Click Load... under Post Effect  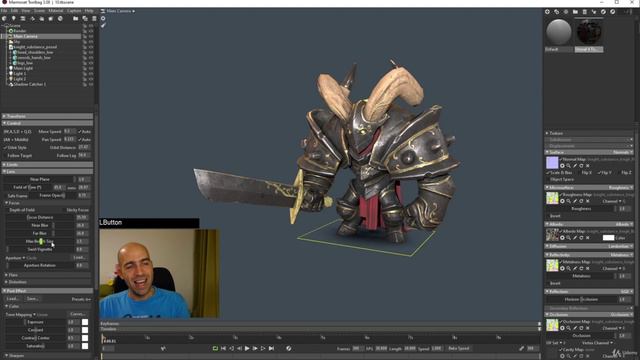coord(13,299)
